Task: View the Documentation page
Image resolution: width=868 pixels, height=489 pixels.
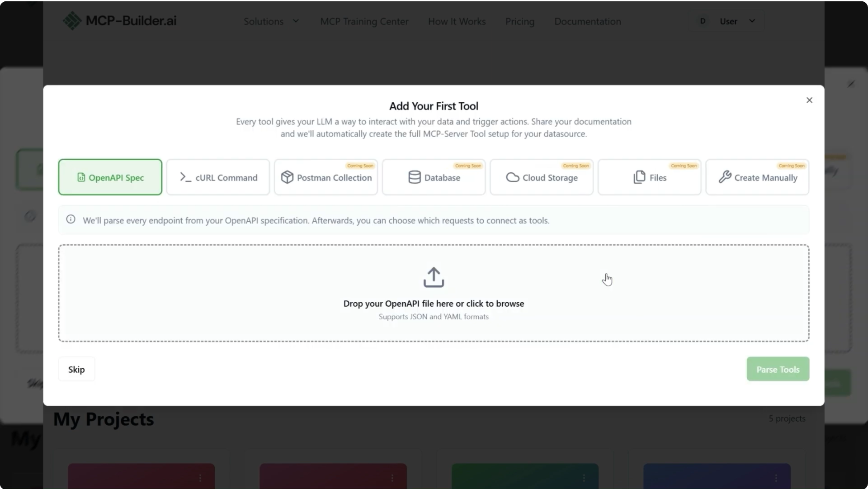Action: click(x=587, y=21)
